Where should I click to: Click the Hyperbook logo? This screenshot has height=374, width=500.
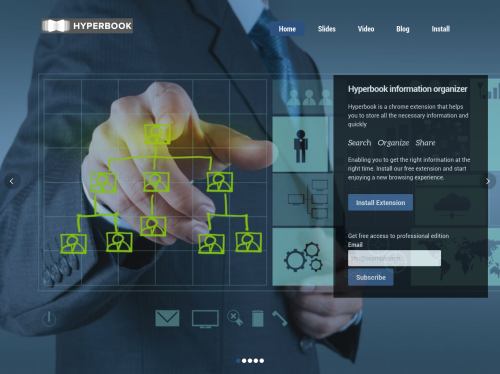[x=87, y=26]
